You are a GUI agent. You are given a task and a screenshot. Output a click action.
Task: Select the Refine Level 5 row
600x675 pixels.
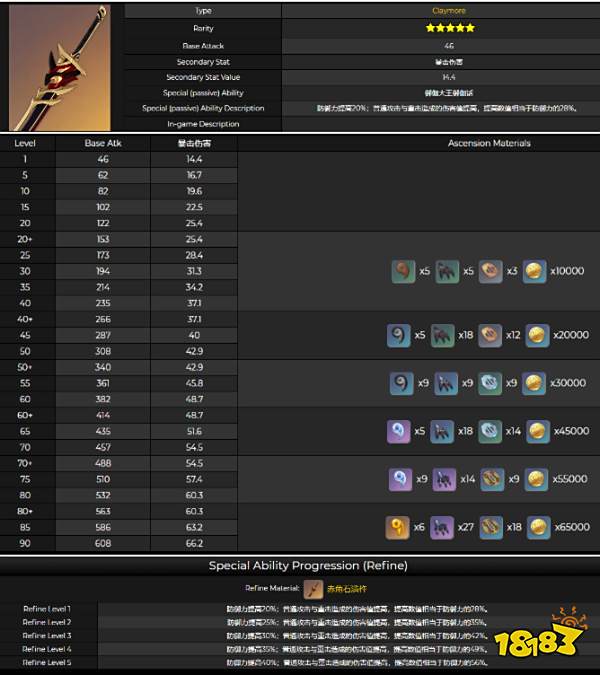click(300, 662)
